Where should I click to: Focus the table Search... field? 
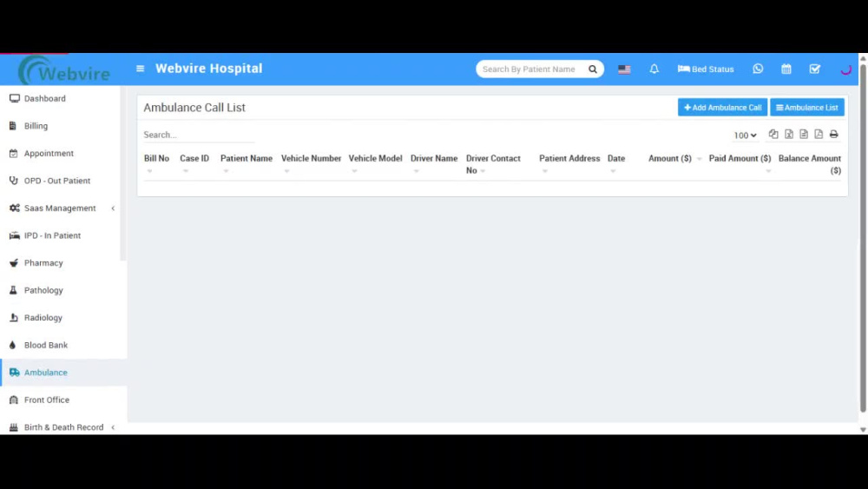pyautogui.click(x=199, y=135)
